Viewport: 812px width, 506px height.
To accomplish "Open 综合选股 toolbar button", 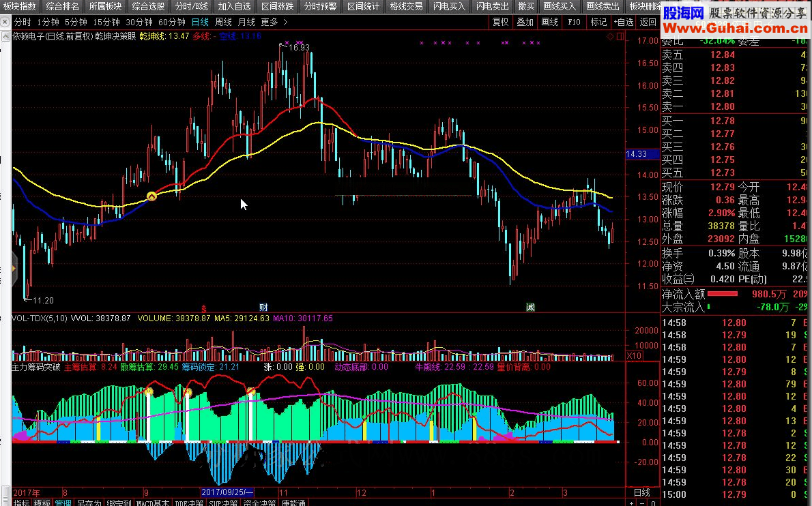I will pyautogui.click(x=149, y=6).
